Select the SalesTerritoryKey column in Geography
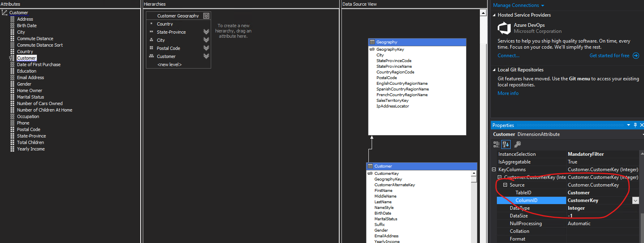The image size is (644, 243). coord(392,100)
